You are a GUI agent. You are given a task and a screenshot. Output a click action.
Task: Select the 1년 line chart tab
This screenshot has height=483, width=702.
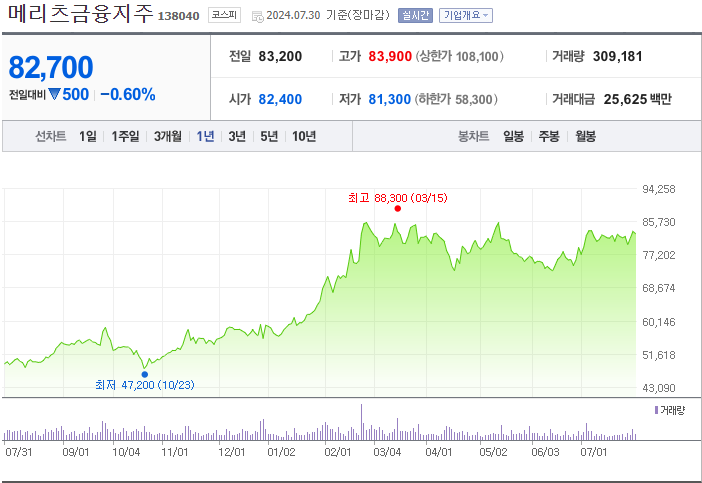coord(205,136)
